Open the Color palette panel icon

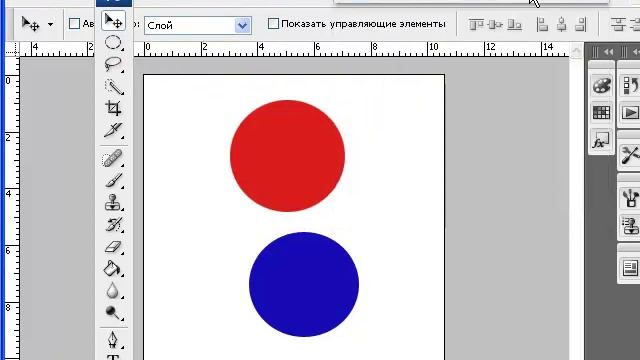click(601, 86)
